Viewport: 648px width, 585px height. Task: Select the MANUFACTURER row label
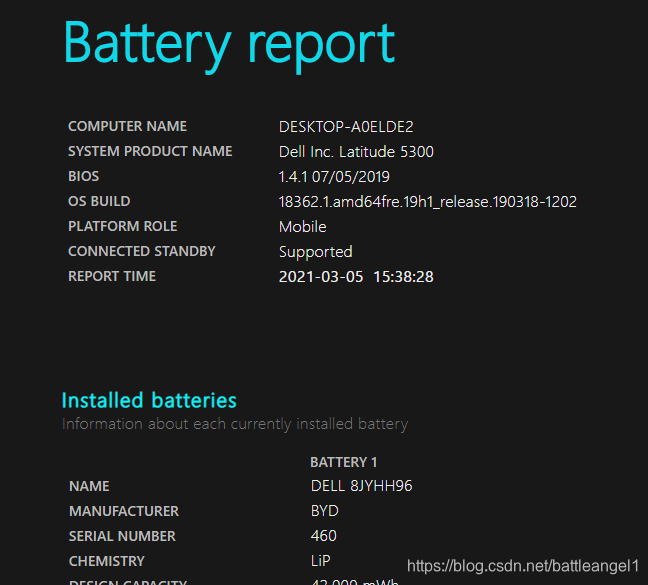coord(124,511)
